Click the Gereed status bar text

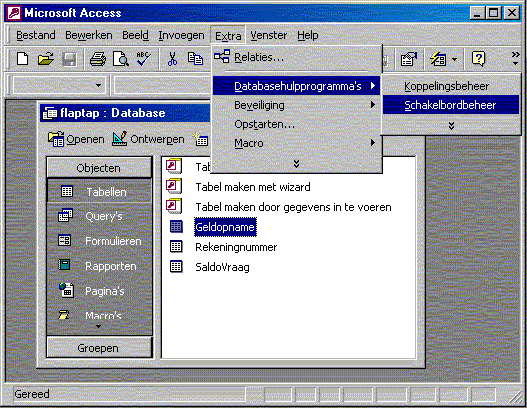coord(32,394)
